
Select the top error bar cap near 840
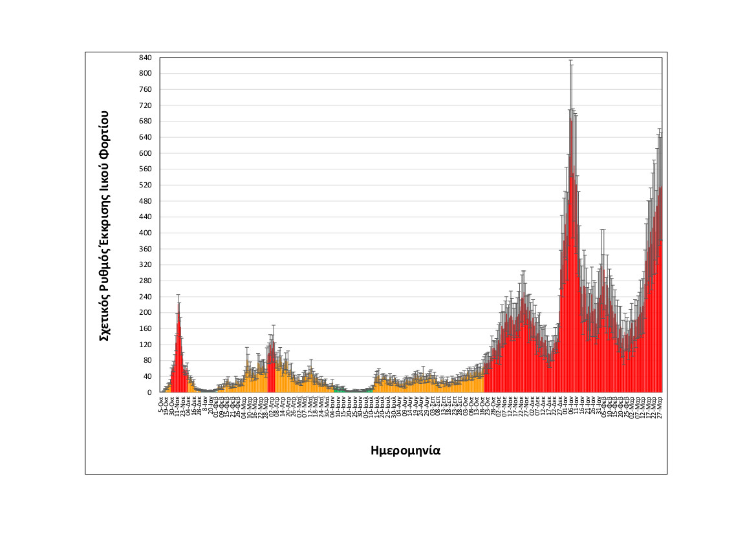tap(571, 60)
